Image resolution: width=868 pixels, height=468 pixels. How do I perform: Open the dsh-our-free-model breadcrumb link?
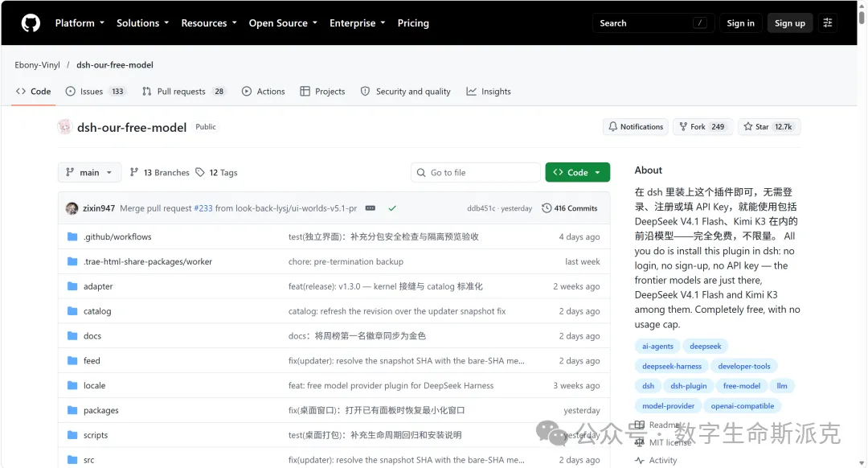click(115, 65)
